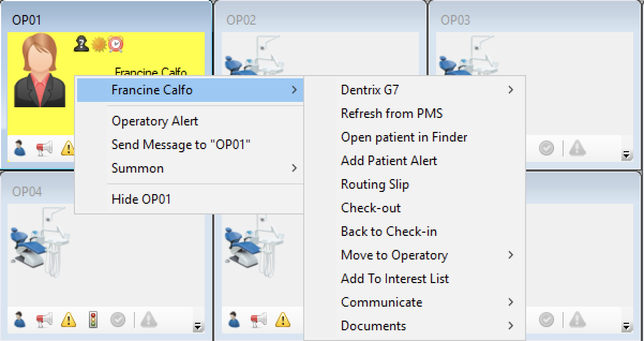
Task: Click the yellow warning icon in the panel below OP02
Action: pyautogui.click(x=283, y=320)
